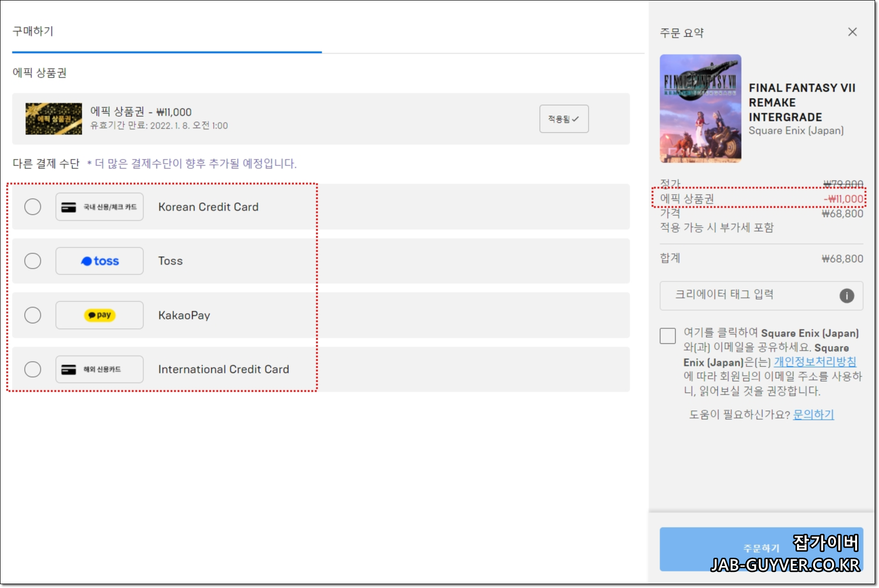Viewport: 879px width, 588px height.
Task: Click the -₩11,000 voucher discount amount
Action: [843, 199]
